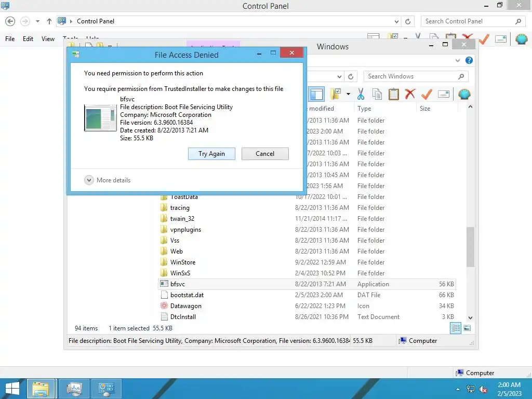The height and width of the screenshot is (399, 532).
Task: Click the Paste clipboard icon in the Windows window
Action: click(394, 94)
